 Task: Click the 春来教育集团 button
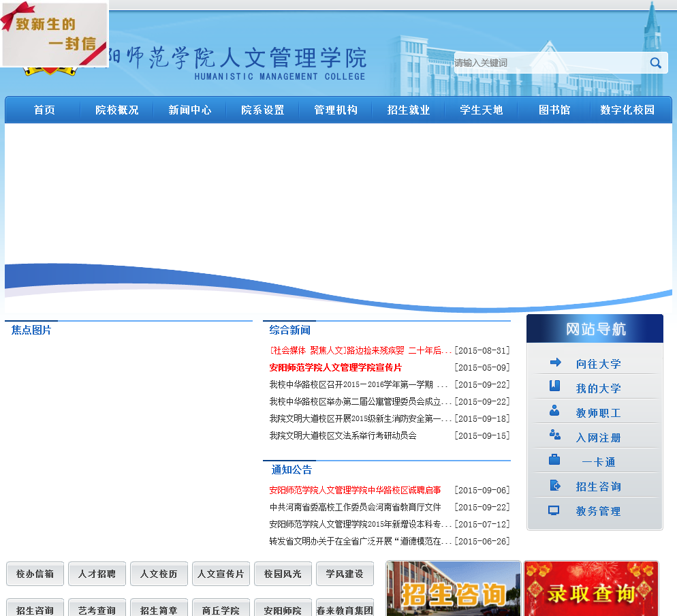[345, 609]
